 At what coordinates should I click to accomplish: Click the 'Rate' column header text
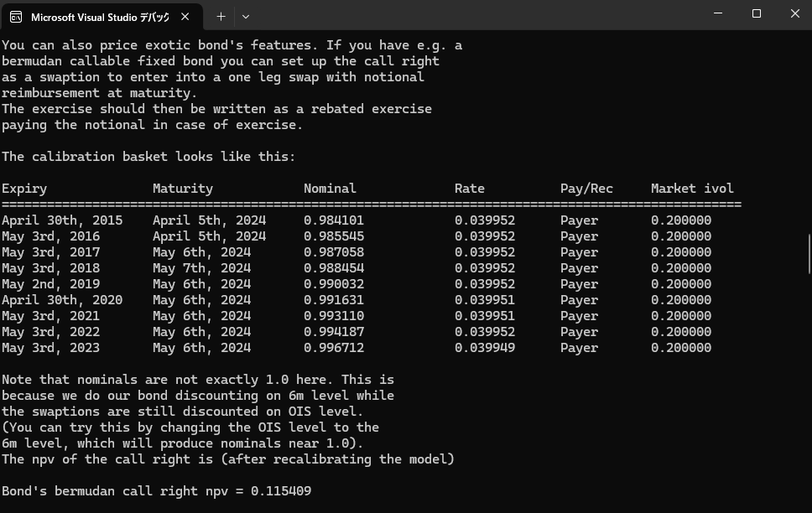tap(470, 189)
